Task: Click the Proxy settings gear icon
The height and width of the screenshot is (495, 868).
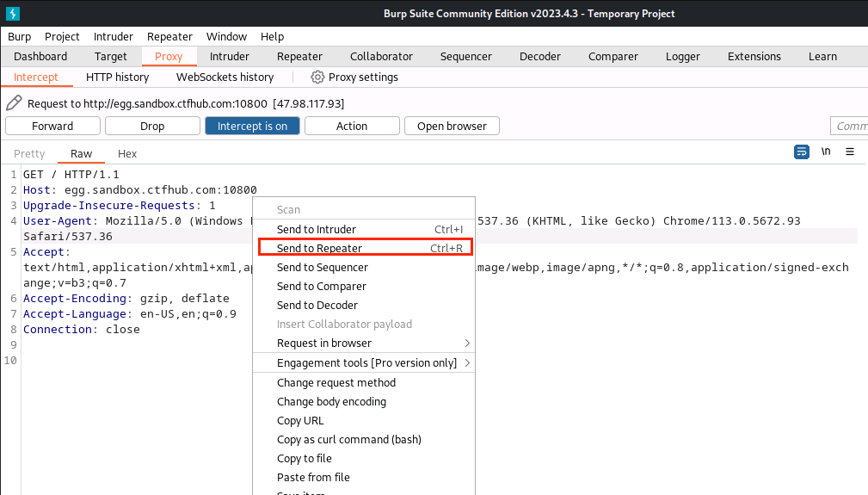Action: click(317, 77)
